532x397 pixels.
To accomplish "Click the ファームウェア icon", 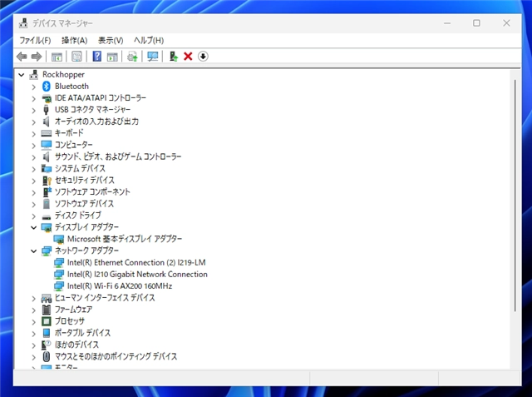I will (x=47, y=310).
